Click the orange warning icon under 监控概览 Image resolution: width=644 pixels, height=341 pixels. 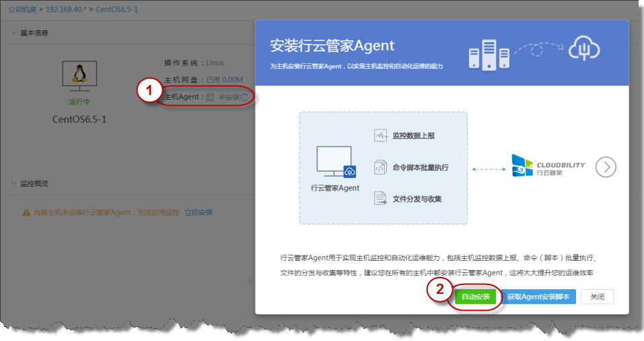click(x=26, y=213)
